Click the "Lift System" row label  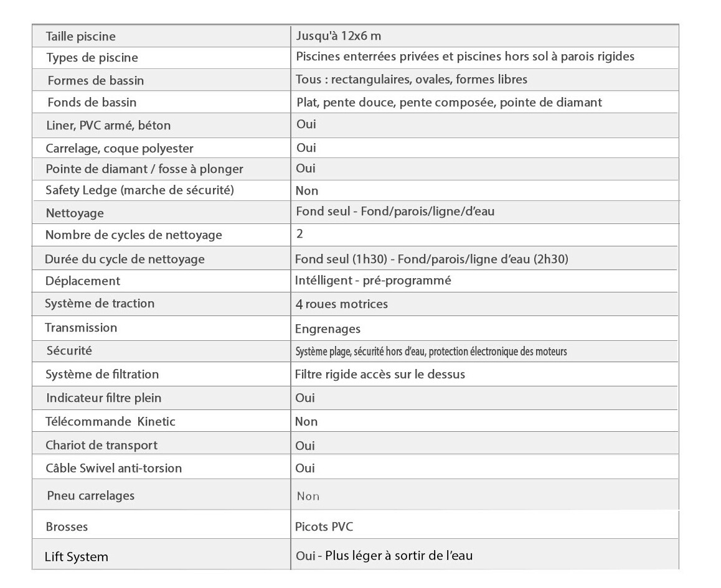coord(77,557)
